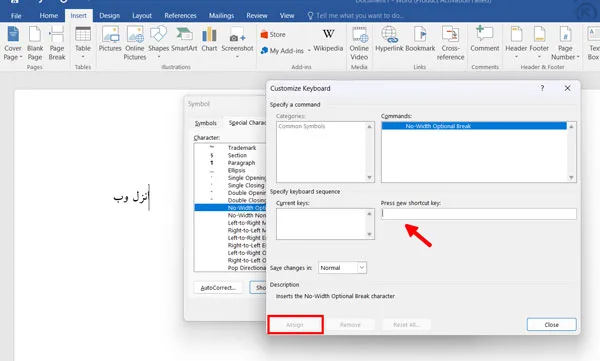Select Common Symbols in Categories list

point(321,126)
